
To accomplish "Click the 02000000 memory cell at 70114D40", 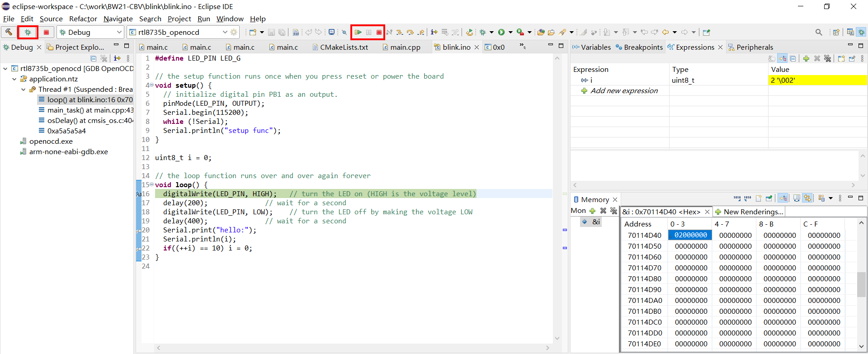I will [x=690, y=235].
